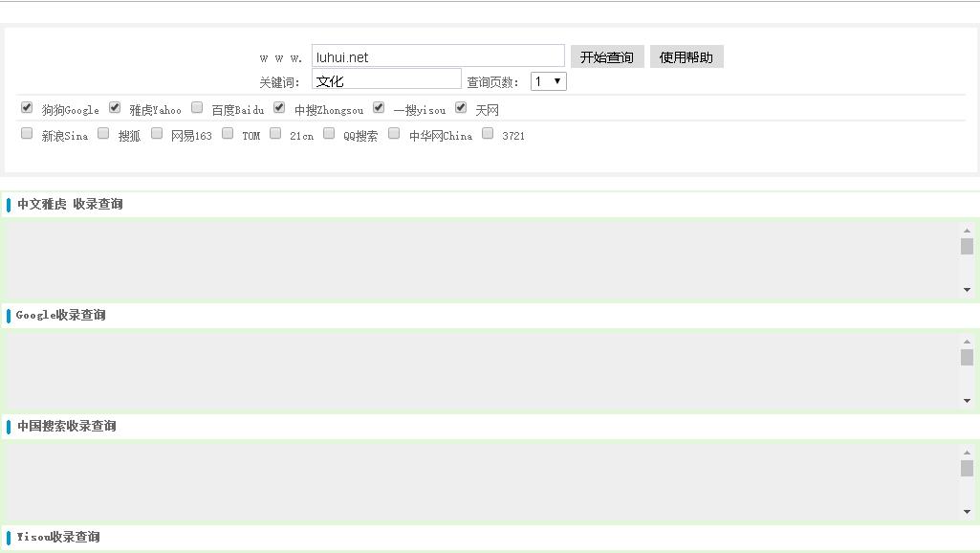Viewport: 980px width, 553px height.
Task: Click scrollbar thumb in 中文雅虎 results panel
Action: click(967, 247)
